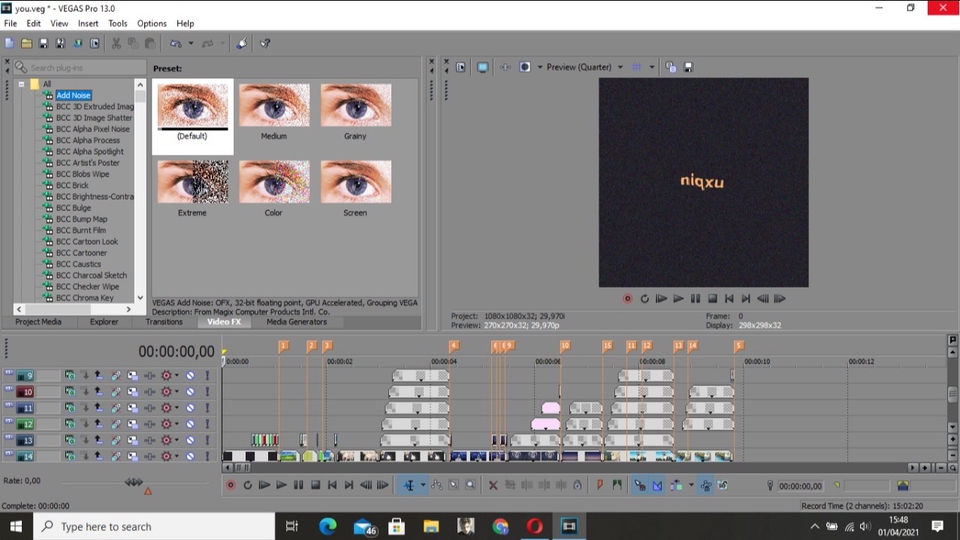The width and height of the screenshot is (960, 540).
Task: Open Windows Start menu
Action: click(15, 527)
